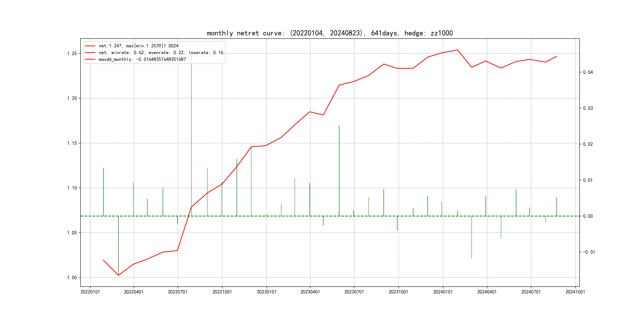
Task: Click the red curve's highest peak in early 2024
Action: pos(458,50)
